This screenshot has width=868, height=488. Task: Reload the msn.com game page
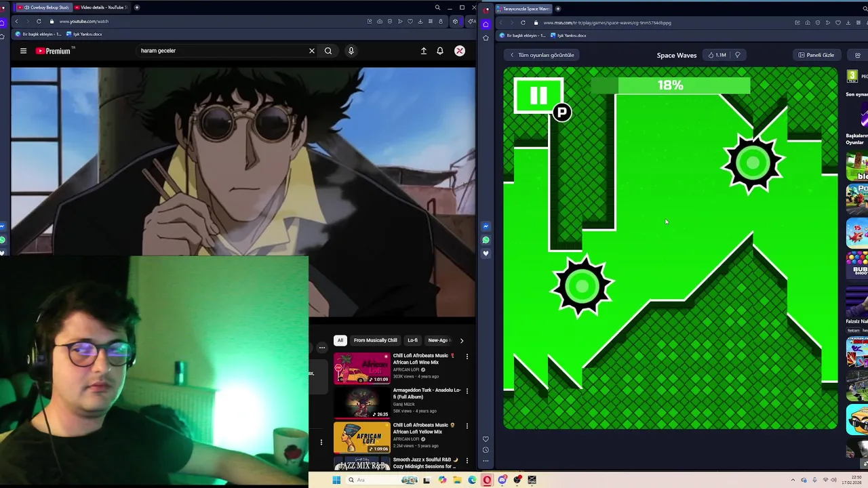pyautogui.click(x=523, y=22)
